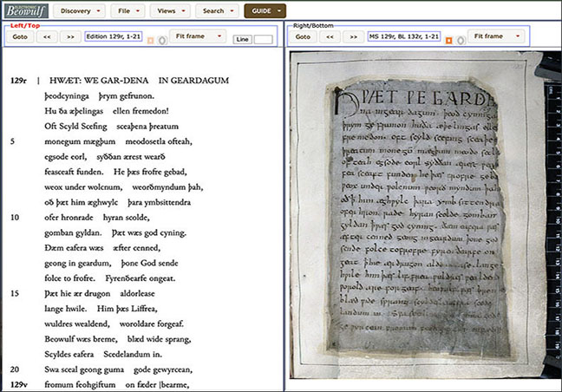This screenshot has height=392, width=562.
Task: Click the words 'feasceaft funden'
Action: [74, 172]
